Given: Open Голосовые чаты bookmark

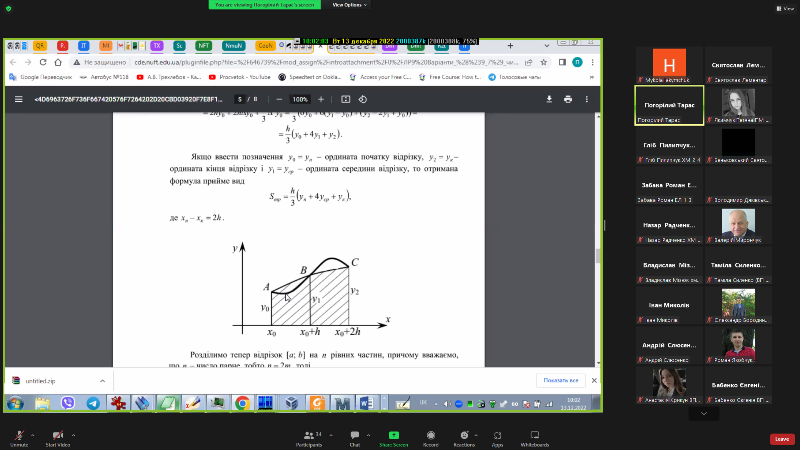Looking at the screenshot, I should [515, 77].
